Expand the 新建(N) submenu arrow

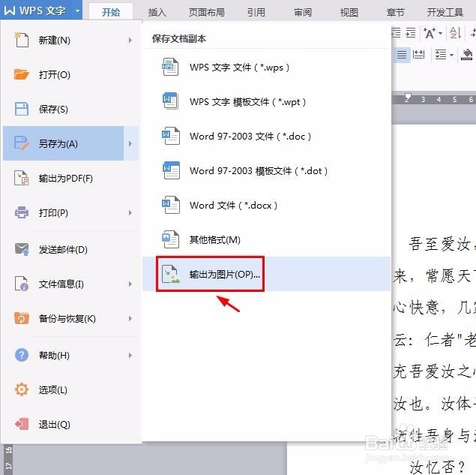[x=130, y=40]
